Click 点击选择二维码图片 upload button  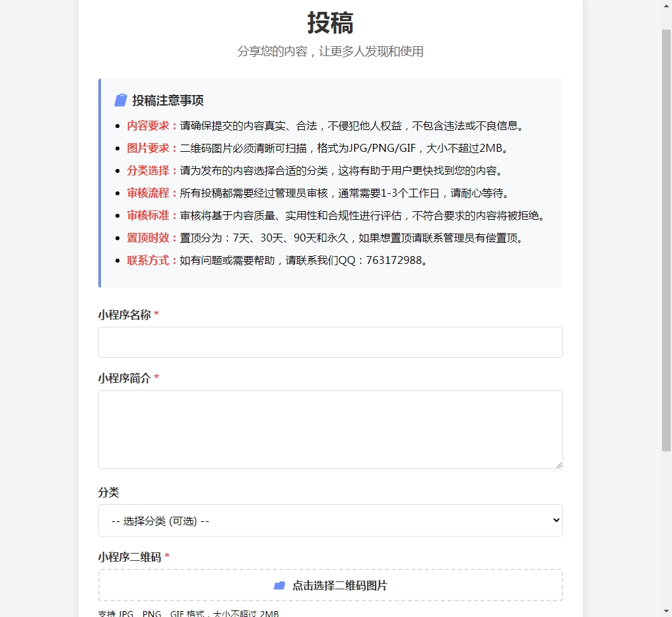[x=330, y=584]
